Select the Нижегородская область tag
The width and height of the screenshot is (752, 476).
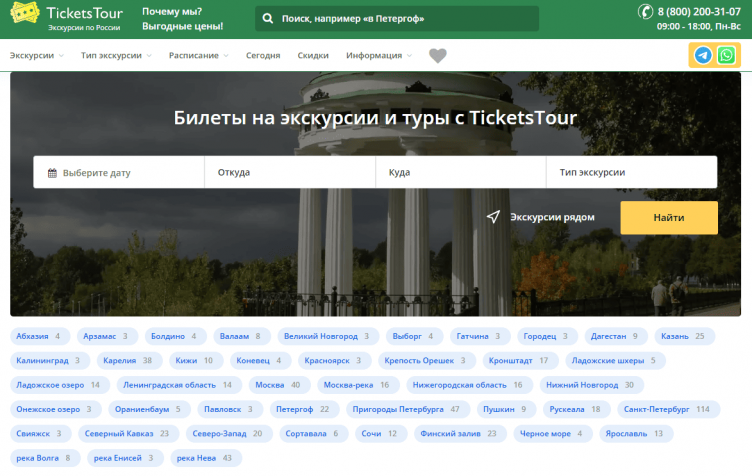coord(470,385)
